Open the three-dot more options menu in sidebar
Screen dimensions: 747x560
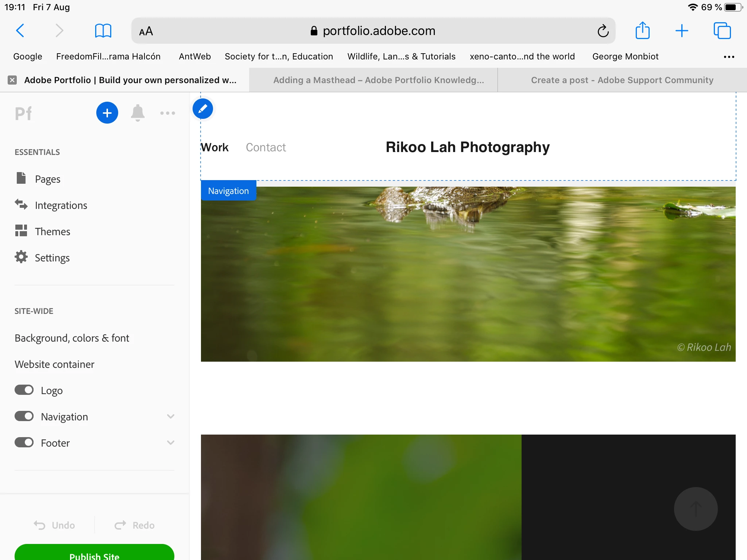[x=167, y=113]
